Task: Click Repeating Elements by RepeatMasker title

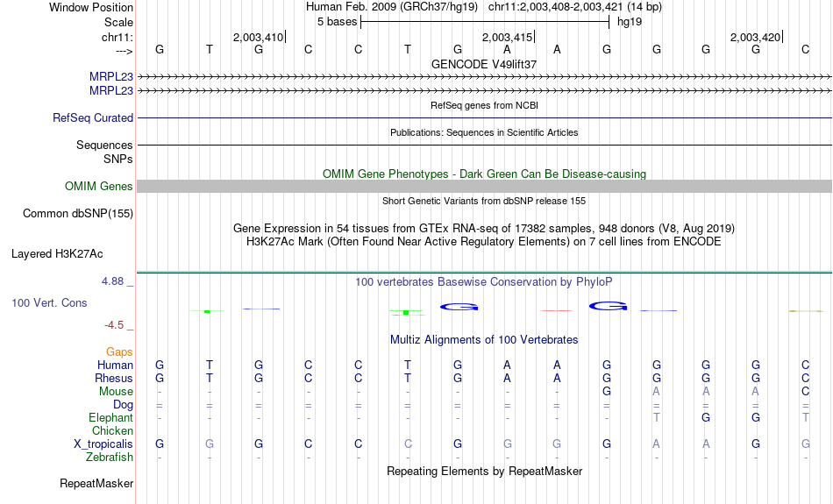Action: pyautogui.click(x=485, y=472)
